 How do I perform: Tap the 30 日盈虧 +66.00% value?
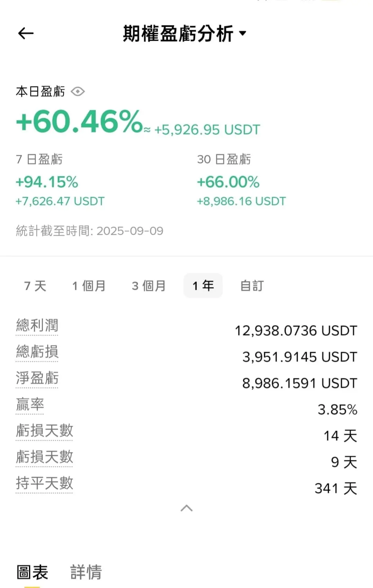pyautogui.click(x=228, y=182)
